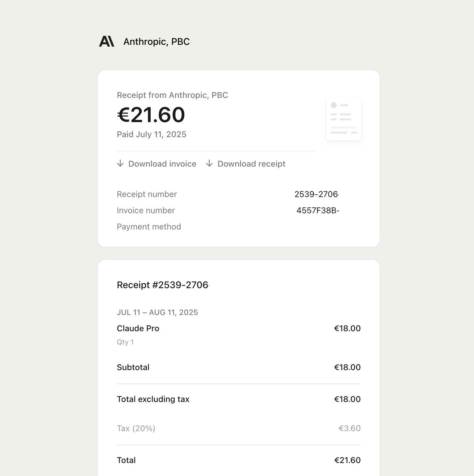Click the Anthropic, PBC company name
Screen dimensions: 474x476
point(157,42)
